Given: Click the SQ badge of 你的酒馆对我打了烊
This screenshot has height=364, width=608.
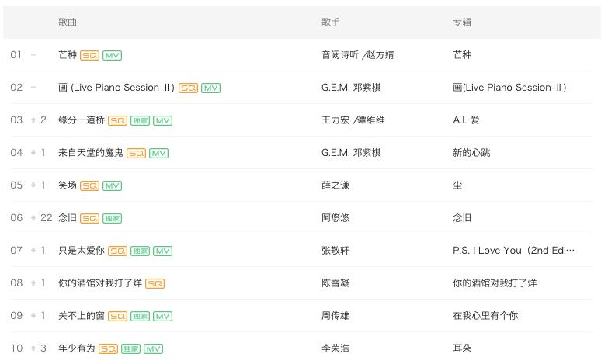Looking at the screenshot, I should click(155, 283).
